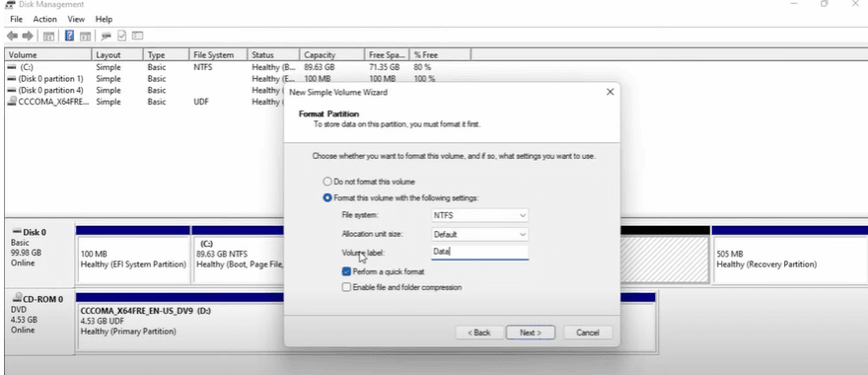Select the 100 MB EFI System Partition block
Image resolution: width=868 pixels, height=375 pixels.
coord(133,260)
